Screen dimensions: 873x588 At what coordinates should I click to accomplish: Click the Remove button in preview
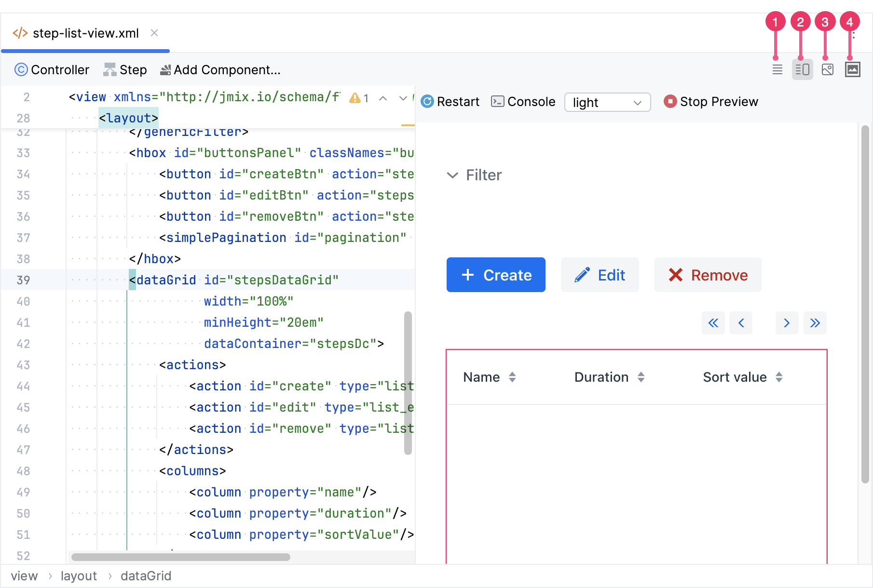[x=708, y=275]
